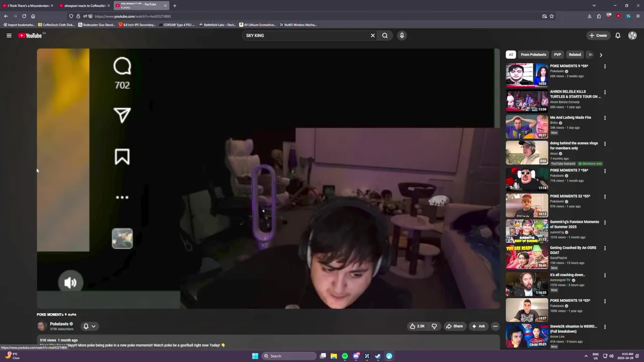Like the video (2.5K)
Screen dimensions: 644x362
(417, 326)
